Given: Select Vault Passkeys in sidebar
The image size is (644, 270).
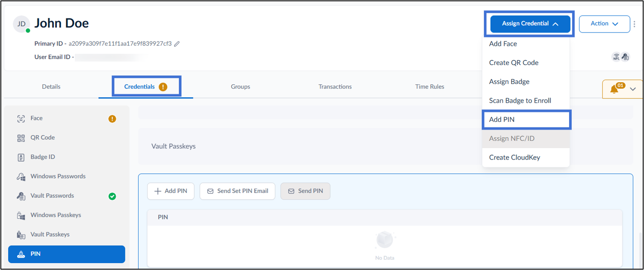Looking at the screenshot, I should (67, 234).
